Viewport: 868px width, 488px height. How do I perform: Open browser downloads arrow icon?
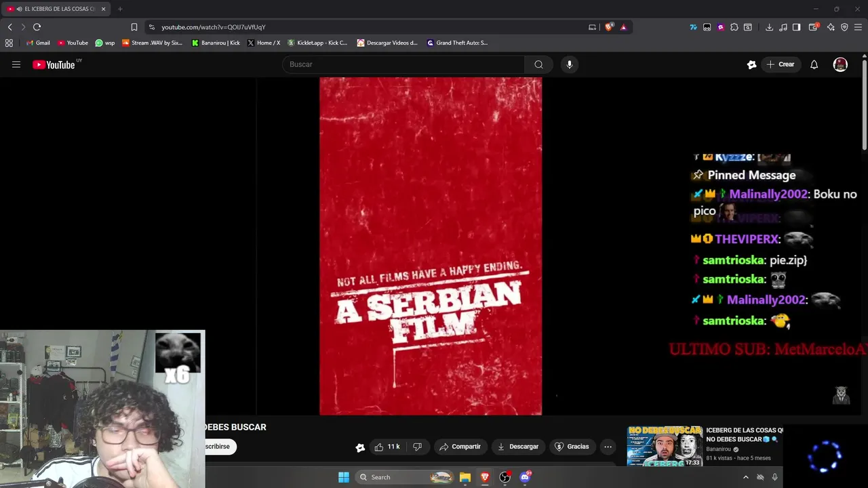coord(769,27)
